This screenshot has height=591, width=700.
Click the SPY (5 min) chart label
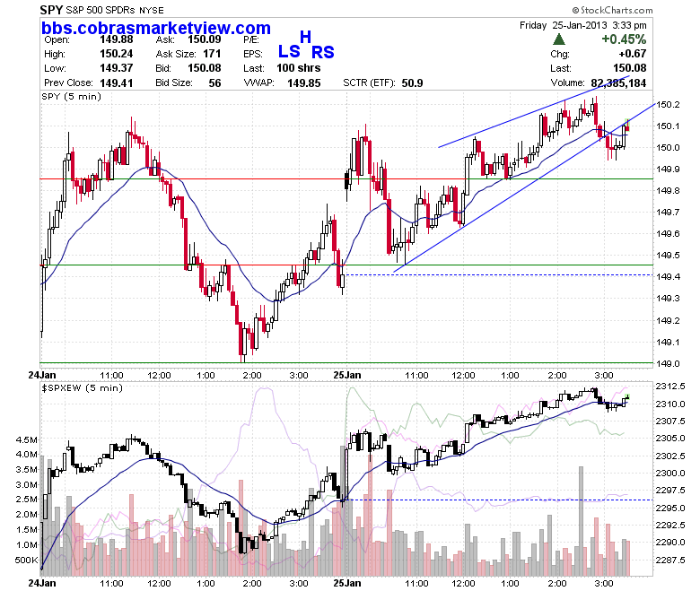(72, 96)
